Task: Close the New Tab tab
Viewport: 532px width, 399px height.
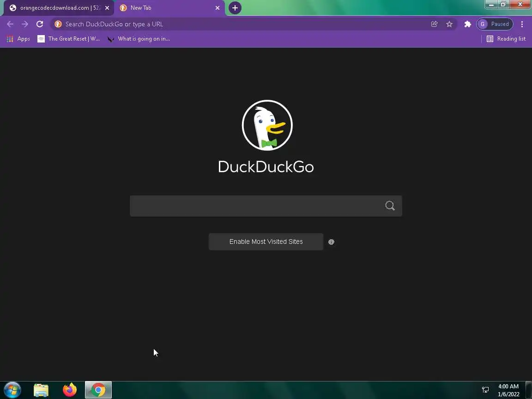Action: (218, 8)
